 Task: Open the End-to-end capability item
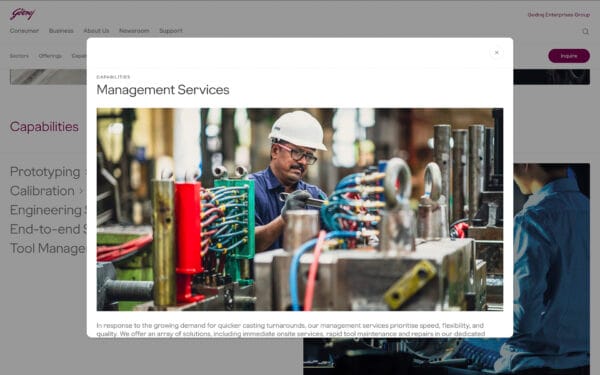pos(48,229)
